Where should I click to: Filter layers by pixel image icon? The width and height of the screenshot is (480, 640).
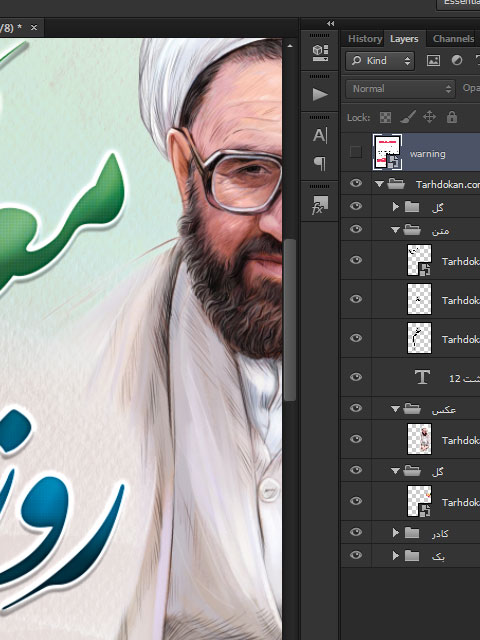coord(433,61)
